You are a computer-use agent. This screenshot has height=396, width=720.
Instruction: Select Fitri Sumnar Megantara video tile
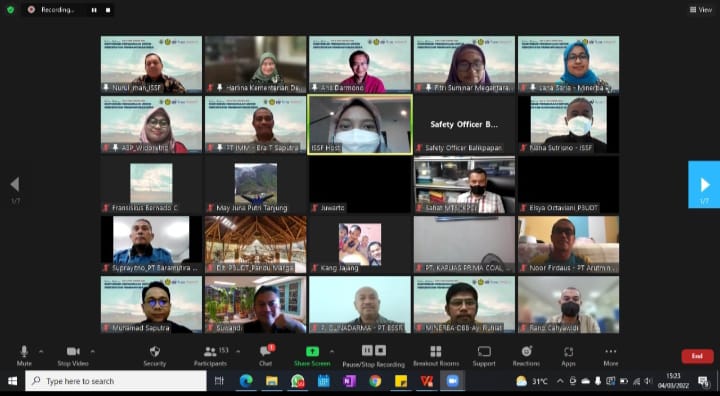tap(464, 64)
